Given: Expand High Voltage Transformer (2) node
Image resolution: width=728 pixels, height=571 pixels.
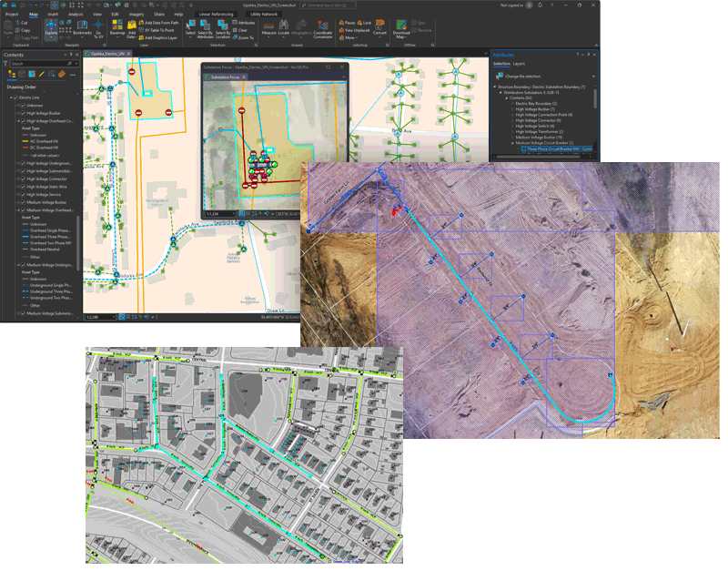Looking at the screenshot, I should (511, 131).
